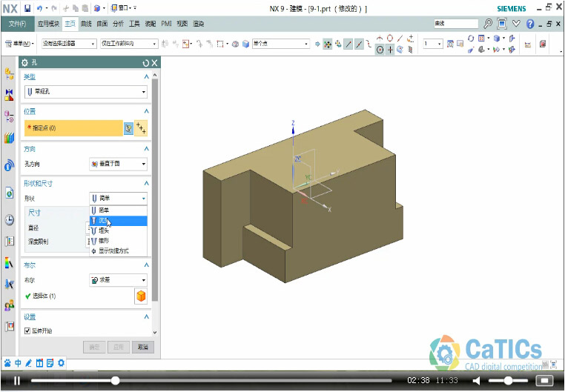Open the Web Browser sidebar icon
Image resolution: width=565 pixels, height=392 pixels.
[10, 193]
